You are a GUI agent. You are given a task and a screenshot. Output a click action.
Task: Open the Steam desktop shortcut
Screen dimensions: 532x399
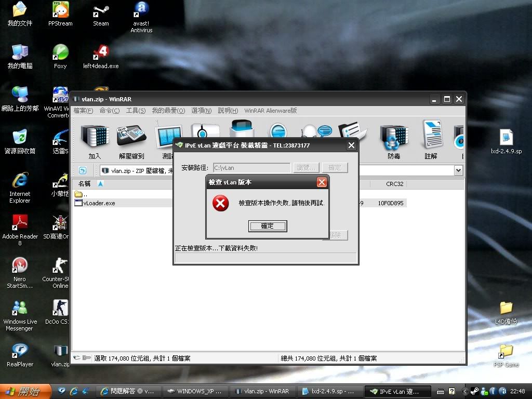(x=101, y=14)
